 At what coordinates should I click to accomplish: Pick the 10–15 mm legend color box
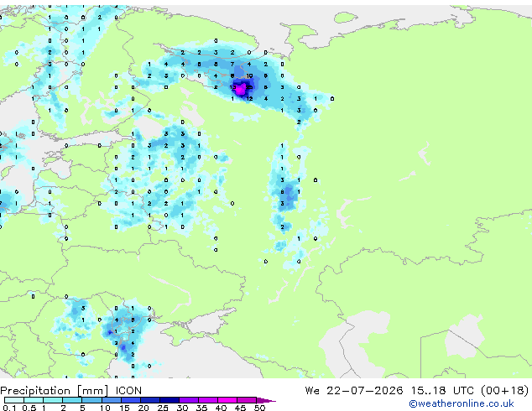coord(112,400)
